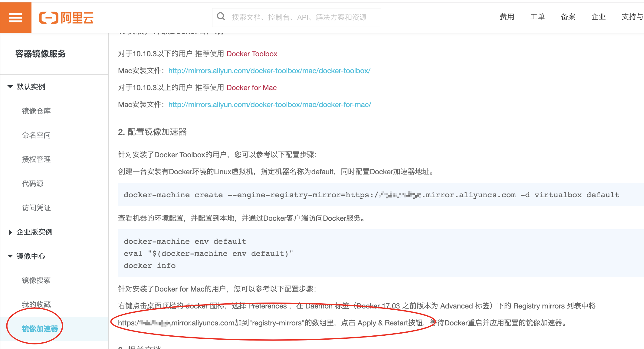The width and height of the screenshot is (644, 349).
Task: Click the Docker for Mac link
Action: [x=251, y=88]
